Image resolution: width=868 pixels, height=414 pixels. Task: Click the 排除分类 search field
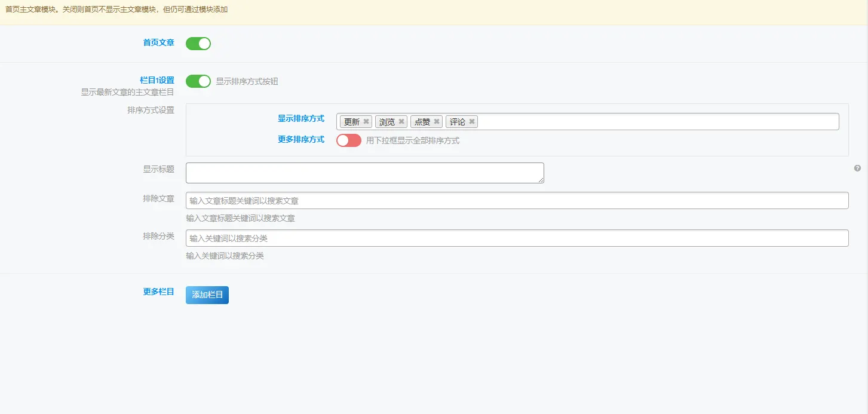click(x=517, y=238)
